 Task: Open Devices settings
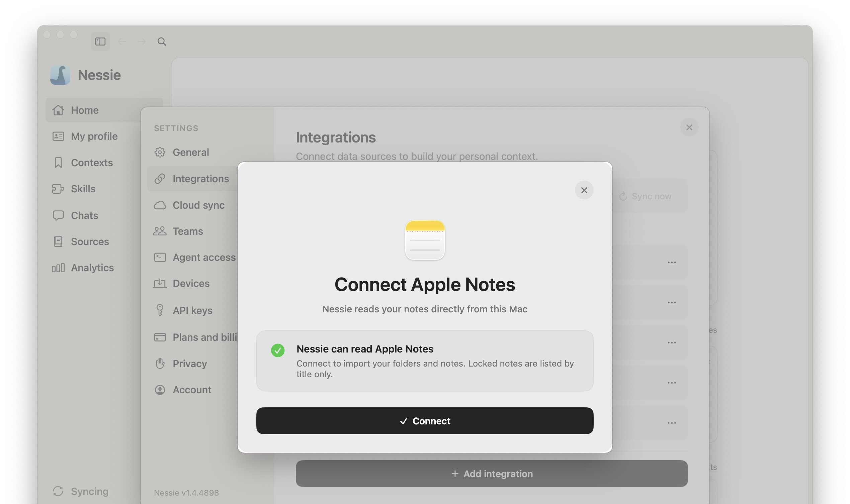(181, 283)
